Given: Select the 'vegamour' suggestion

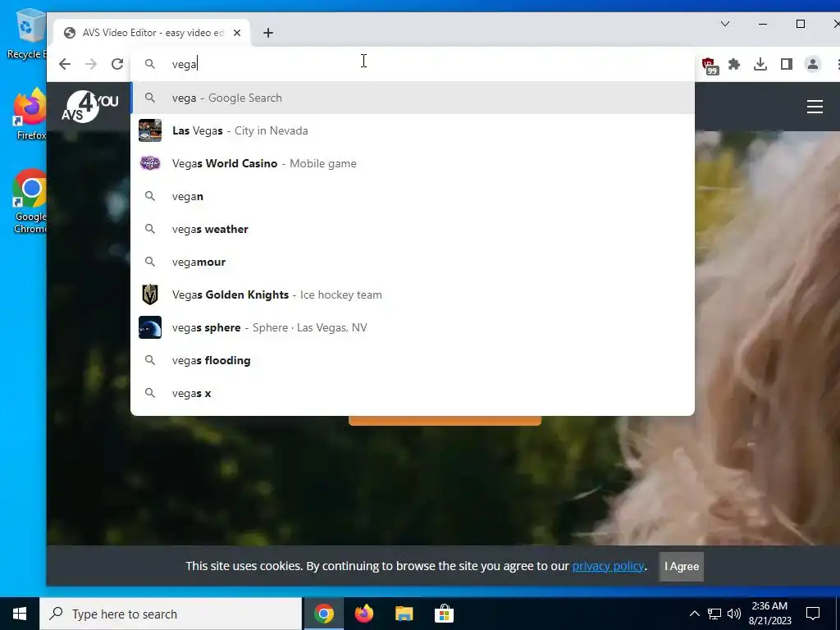Looking at the screenshot, I should coord(413,262).
